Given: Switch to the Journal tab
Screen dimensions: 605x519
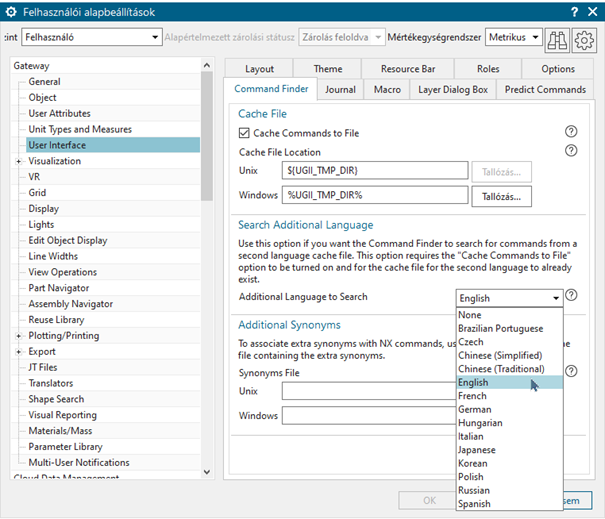Looking at the screenshot, I should (x=340, y=89).
